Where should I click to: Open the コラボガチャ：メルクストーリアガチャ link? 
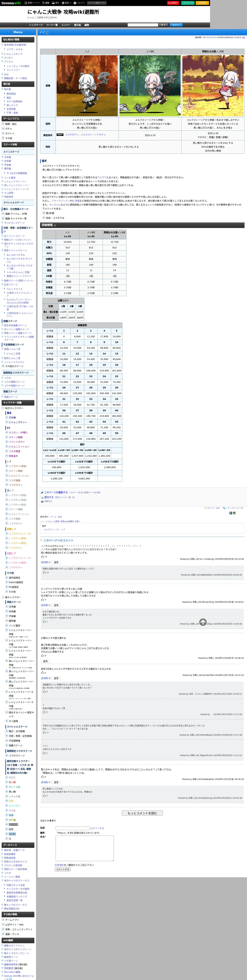click(x=85, y=134)
